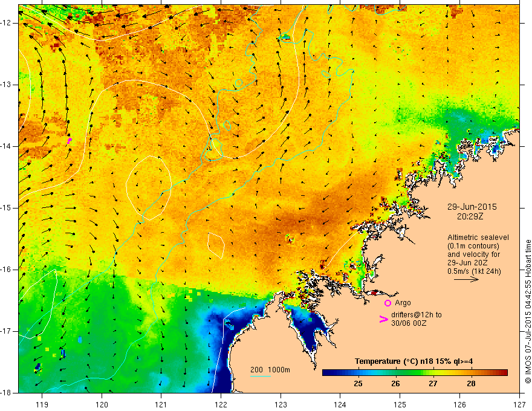Screen dimensions: 532x411
Task: Click the '29-Jun 20Z' caption line
Action: [467, 263]
